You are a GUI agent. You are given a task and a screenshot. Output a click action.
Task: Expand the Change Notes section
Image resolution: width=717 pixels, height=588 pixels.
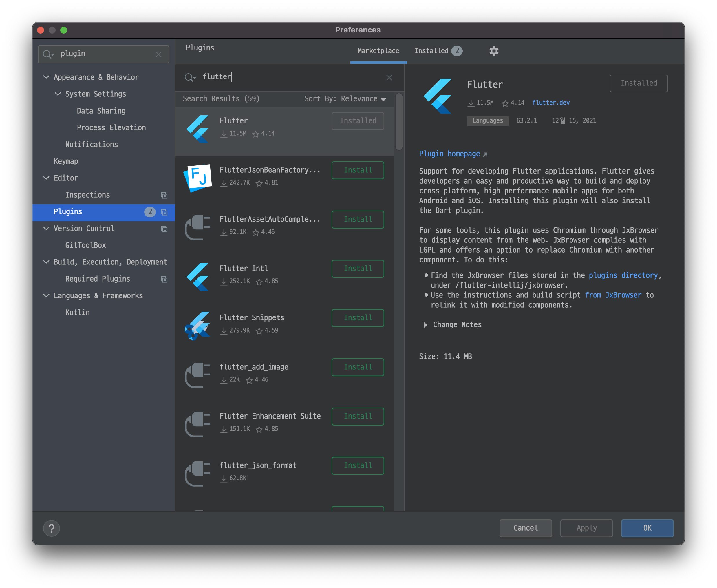(425, 325)
